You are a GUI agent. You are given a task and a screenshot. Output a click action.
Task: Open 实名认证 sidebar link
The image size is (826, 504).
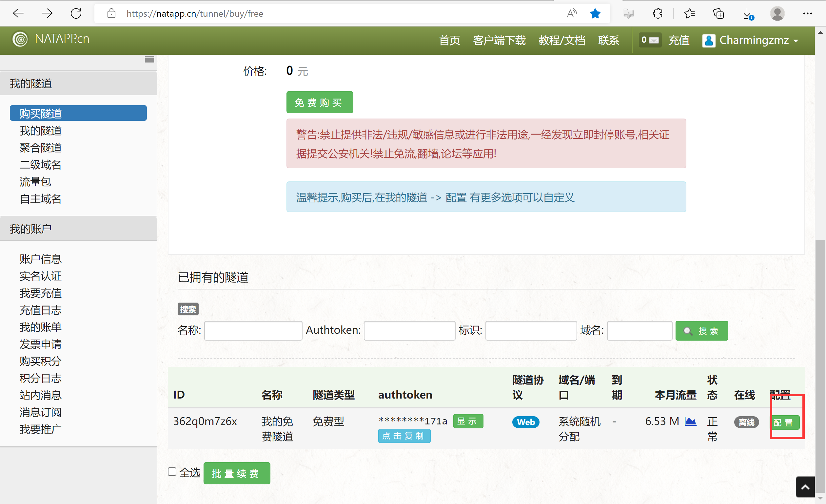(x=41, y=276)
